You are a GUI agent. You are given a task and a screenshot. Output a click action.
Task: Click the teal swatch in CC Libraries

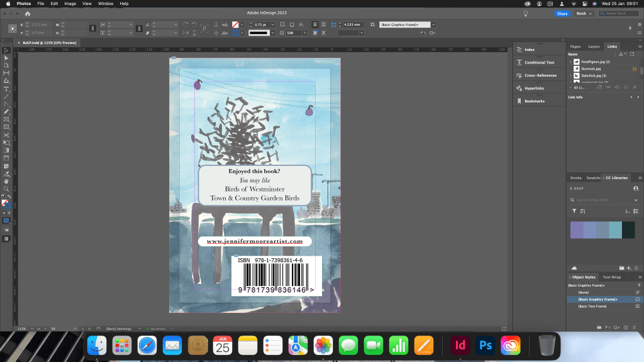[616, 230]
